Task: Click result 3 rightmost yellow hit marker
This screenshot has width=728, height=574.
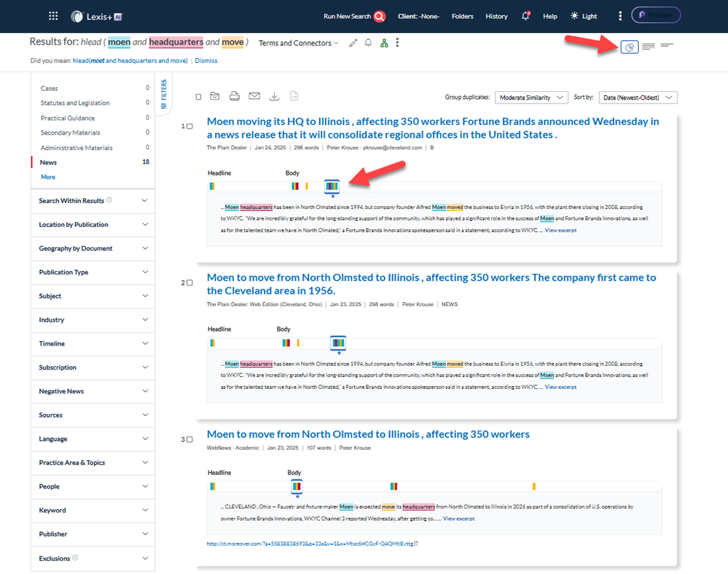Action: pyautogui.click(x=534, y=486)
